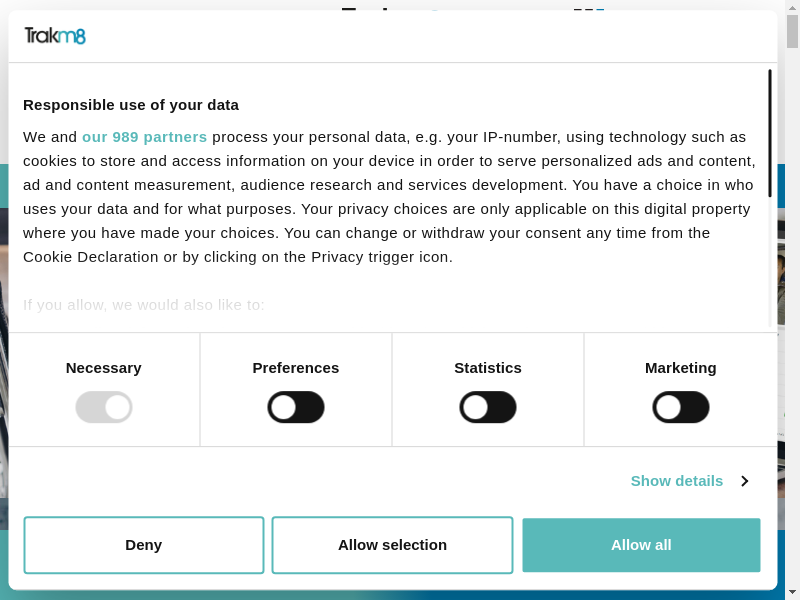
Task: Expand details using the chevron arrow
Action: coord(745,481)
